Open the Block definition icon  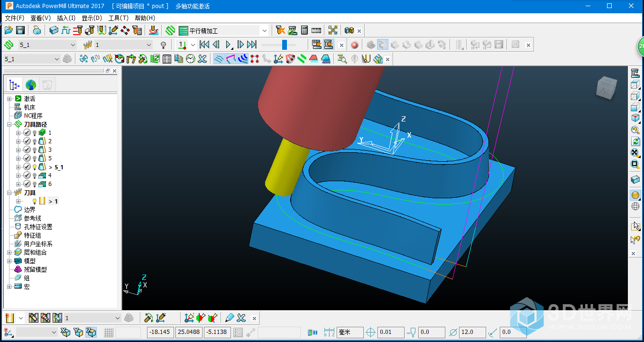54,30
